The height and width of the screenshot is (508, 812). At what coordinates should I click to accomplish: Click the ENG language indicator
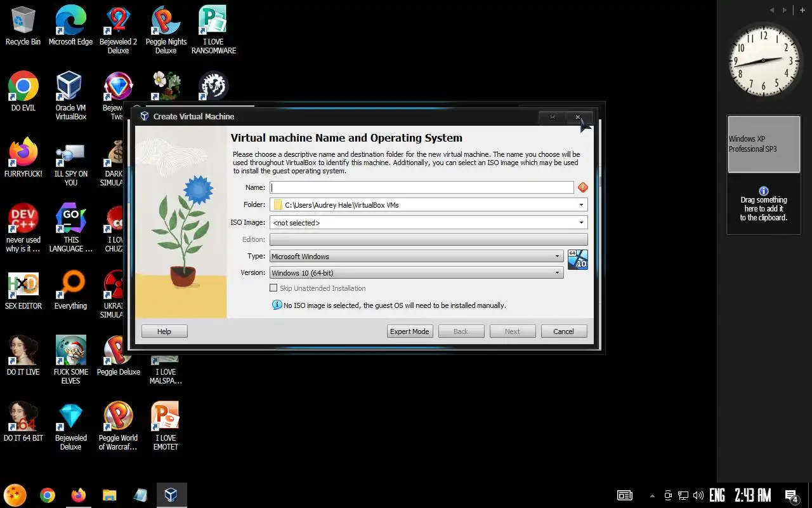(717, 495)
